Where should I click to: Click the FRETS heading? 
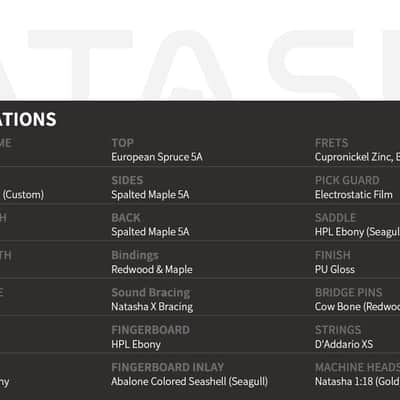(332, 143)
